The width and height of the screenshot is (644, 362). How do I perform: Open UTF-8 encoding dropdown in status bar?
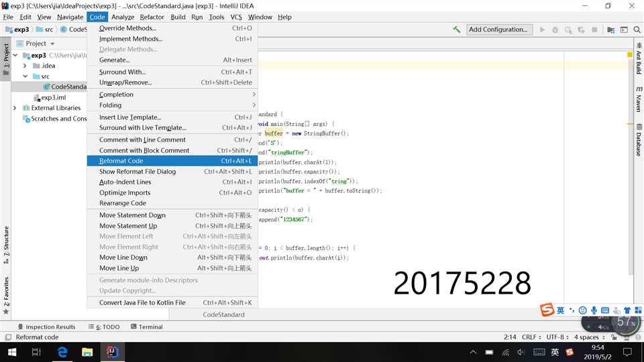coord(557,337)
